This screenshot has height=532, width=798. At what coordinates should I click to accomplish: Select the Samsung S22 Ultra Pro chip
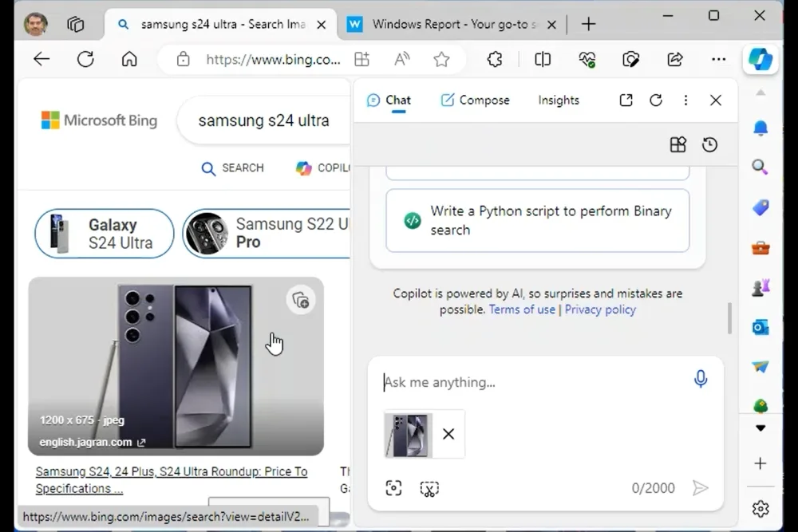tap(267, 234)
